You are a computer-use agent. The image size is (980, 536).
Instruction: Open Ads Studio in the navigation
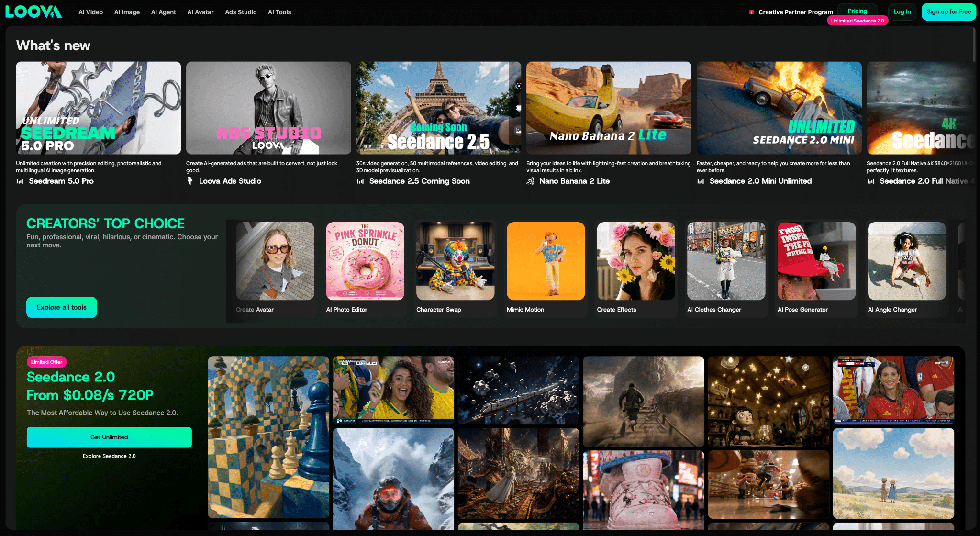[x=241, y=12]
